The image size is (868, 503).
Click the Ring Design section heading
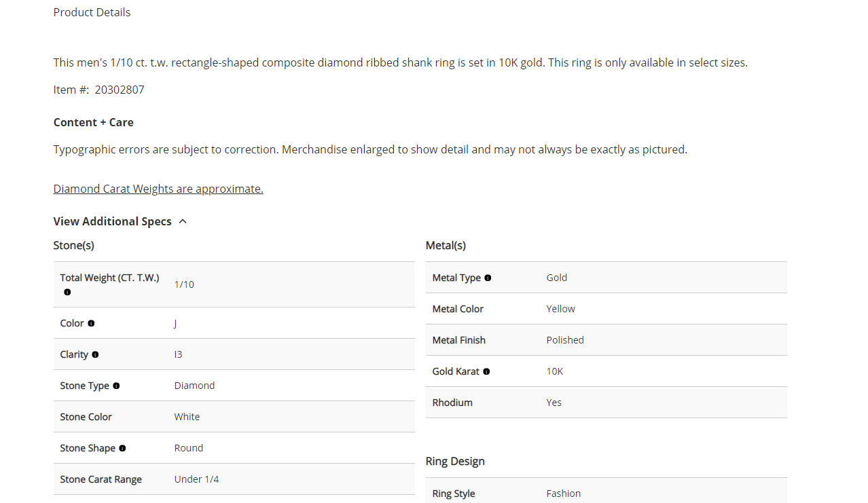tap(455, 461)
